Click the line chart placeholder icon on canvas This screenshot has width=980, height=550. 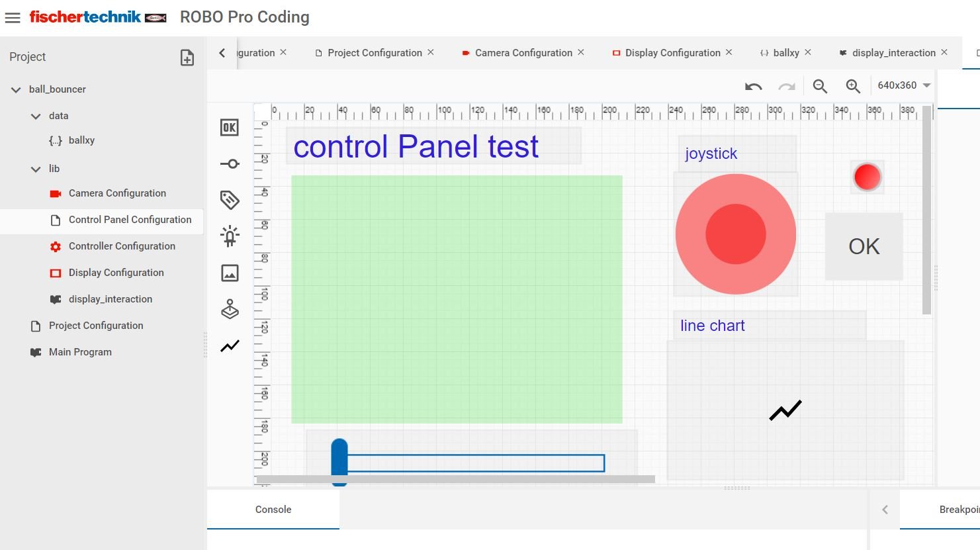(785, 410)
